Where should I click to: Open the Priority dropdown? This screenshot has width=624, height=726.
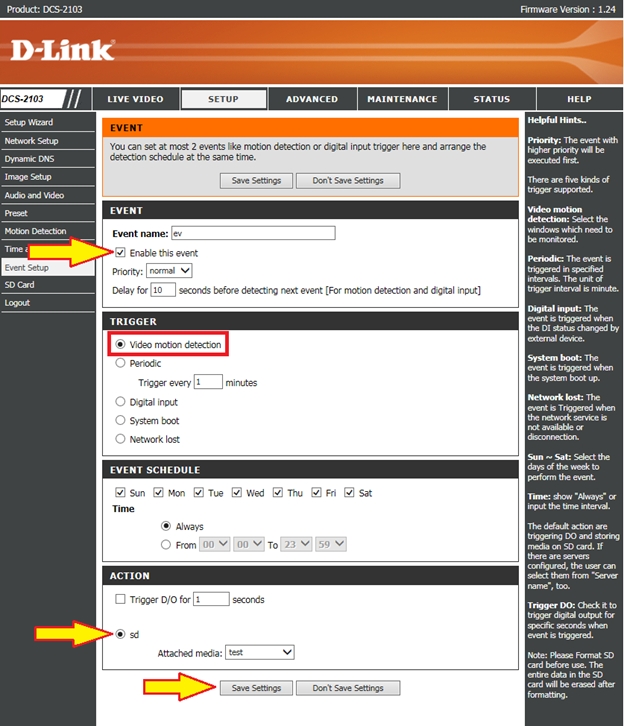(169, 271)
